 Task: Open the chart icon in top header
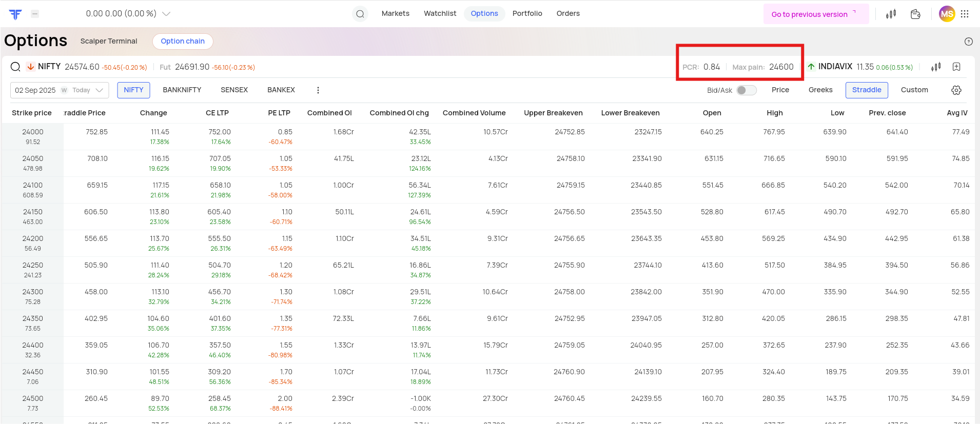(x=891, y=14)
